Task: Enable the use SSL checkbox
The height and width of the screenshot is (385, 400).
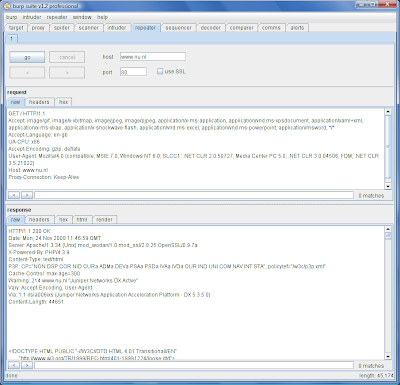Action: 160,71
